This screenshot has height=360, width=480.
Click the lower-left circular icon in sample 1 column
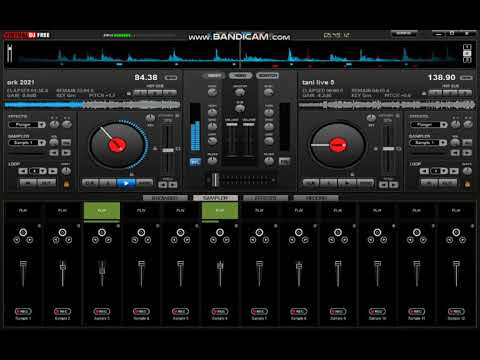(x=17, y=240)
